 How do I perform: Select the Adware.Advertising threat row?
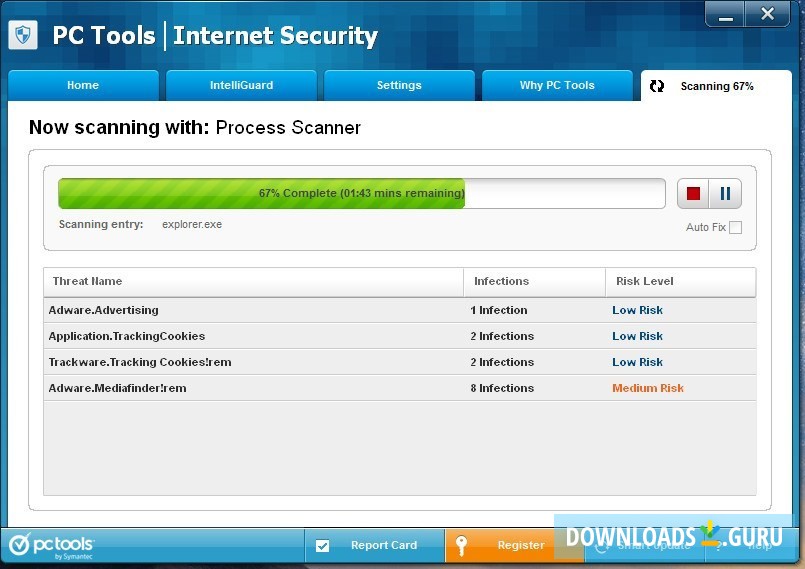tap(400, 310)
